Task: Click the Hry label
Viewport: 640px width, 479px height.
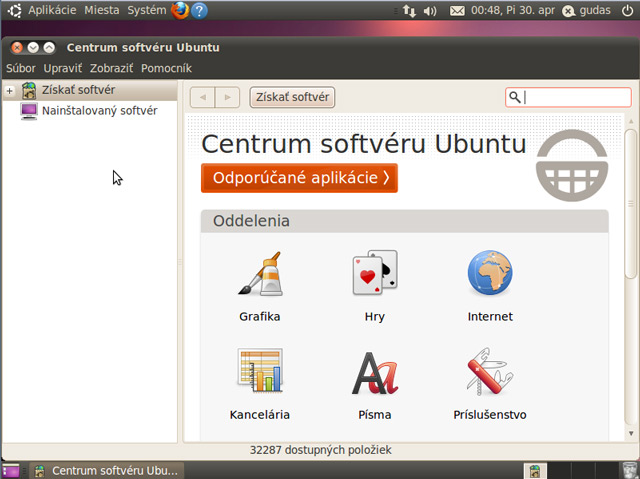Action: tap(375, 317)
